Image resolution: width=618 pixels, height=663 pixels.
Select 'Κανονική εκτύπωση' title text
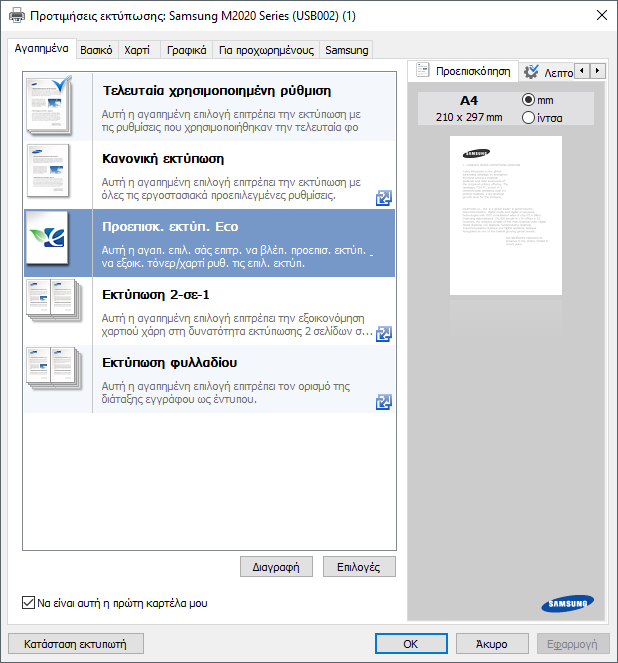[x=163, y=159]
